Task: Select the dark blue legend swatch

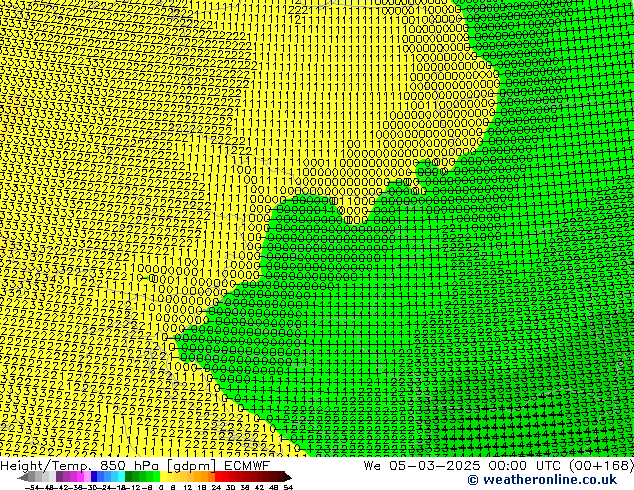Action: 94,476
